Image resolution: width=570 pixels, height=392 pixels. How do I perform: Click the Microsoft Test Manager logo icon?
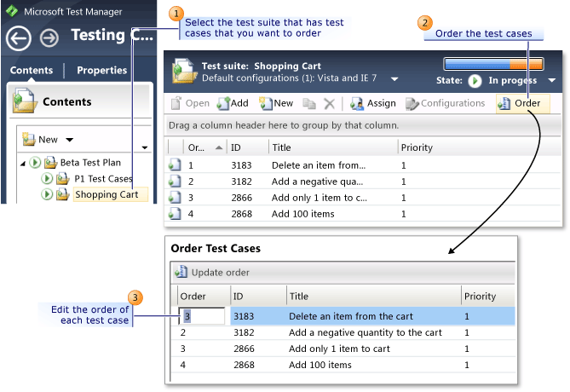[12, 11]
